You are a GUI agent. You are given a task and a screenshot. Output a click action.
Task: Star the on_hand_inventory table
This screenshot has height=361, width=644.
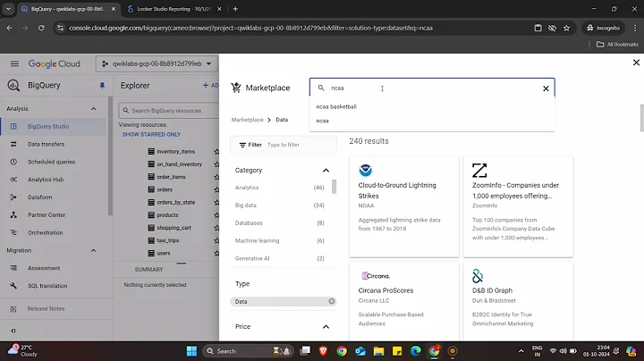pos(216,164)
